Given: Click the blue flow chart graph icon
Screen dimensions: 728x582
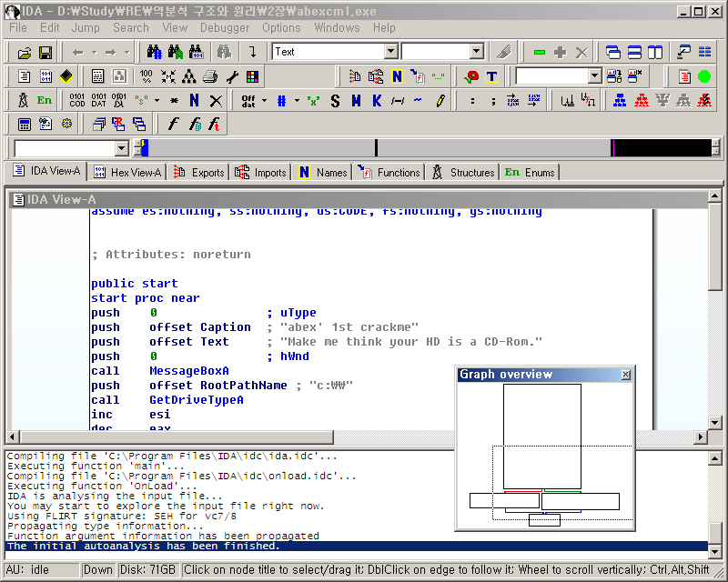Looking at the screenshot, I should [620, 100].
